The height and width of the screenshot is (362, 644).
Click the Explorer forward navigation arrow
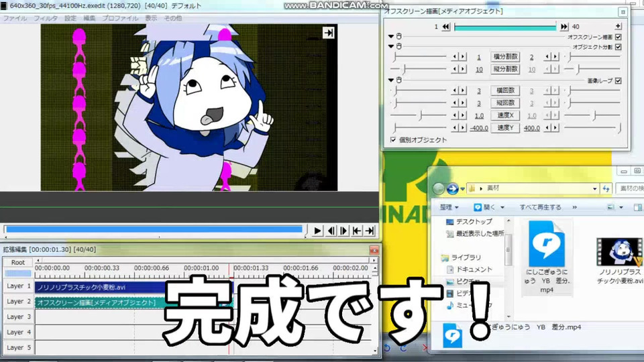(452, 189)
